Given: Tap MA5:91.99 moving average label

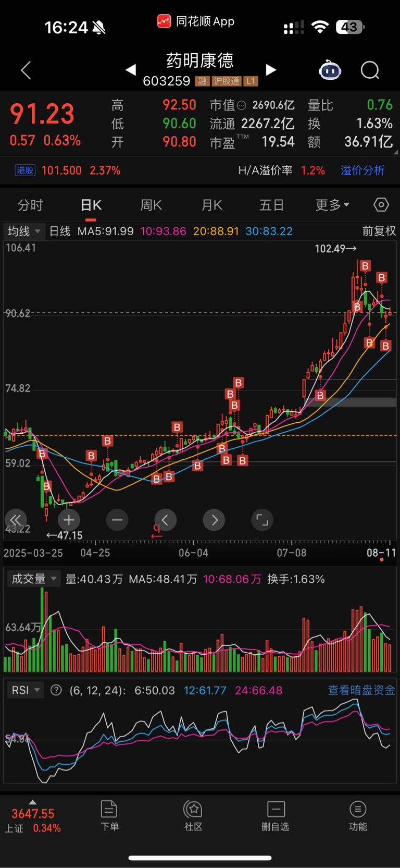Looking at the screenshot, I should 106,231.
